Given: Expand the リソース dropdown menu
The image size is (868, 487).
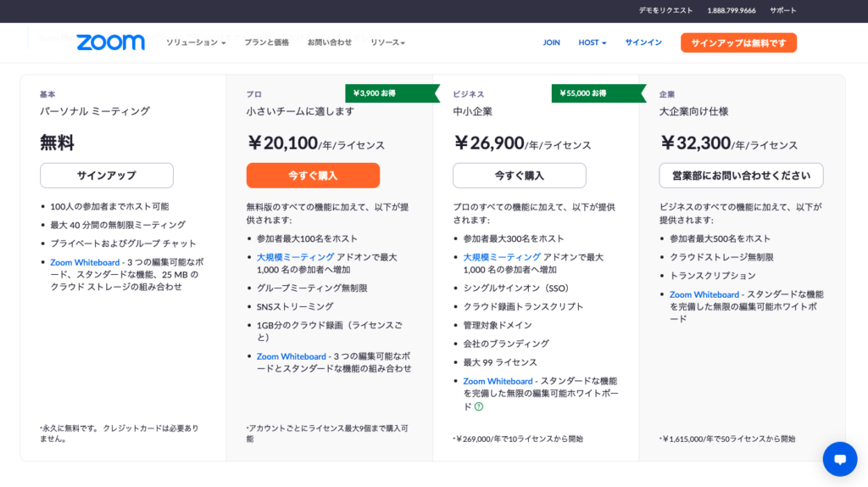Looking at the screenshot, I should click(x=387, y=42).
